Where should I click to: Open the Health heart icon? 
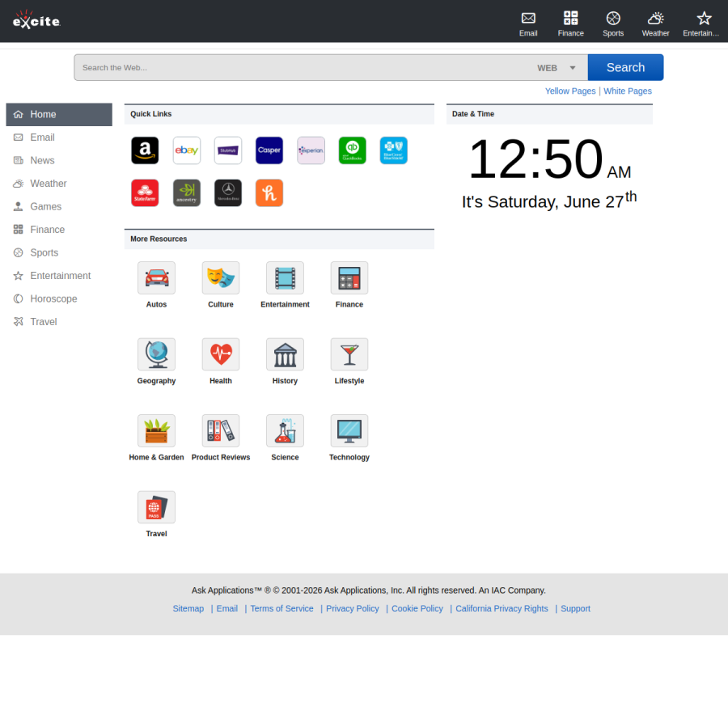click(x=221, y=354)
